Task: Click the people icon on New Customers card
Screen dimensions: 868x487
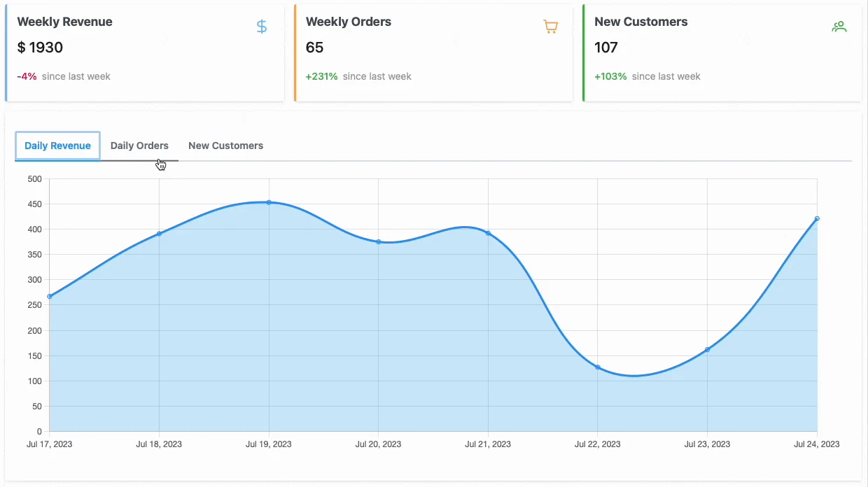Action: [839, 26]
